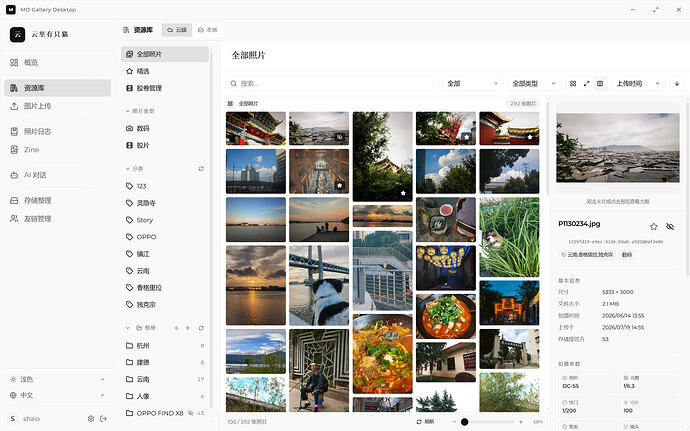Click the thumbnail zoom slider handle
The width and height of the screenshot is (690, 431).
coord(464,422)
